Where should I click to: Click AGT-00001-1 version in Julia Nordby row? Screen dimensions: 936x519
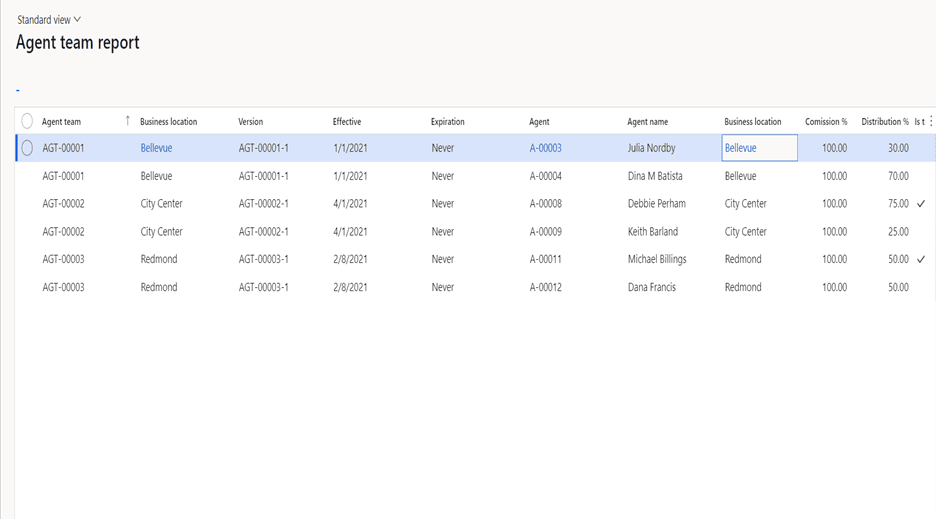click(264, 148)
